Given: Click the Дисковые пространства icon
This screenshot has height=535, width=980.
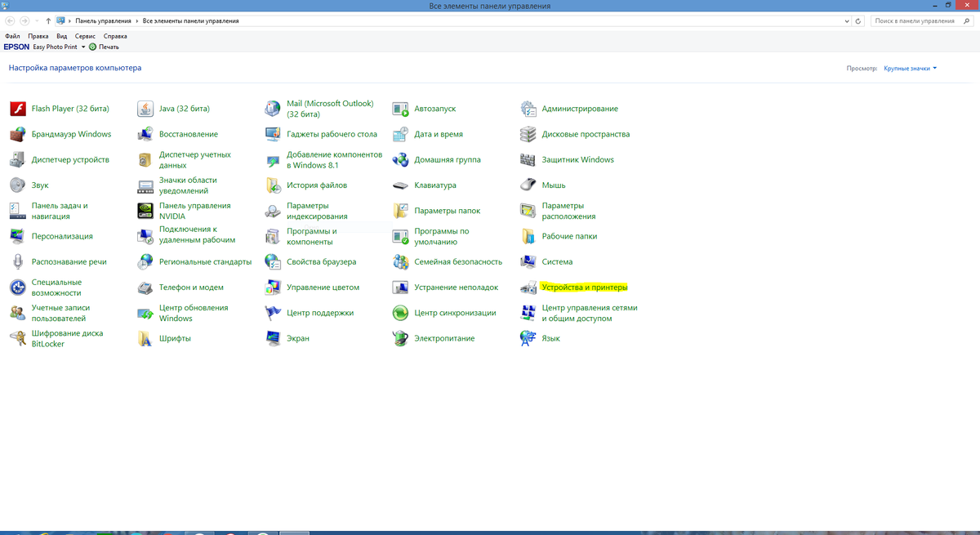Looking at the screenshot, I should [x=528, y=134].
